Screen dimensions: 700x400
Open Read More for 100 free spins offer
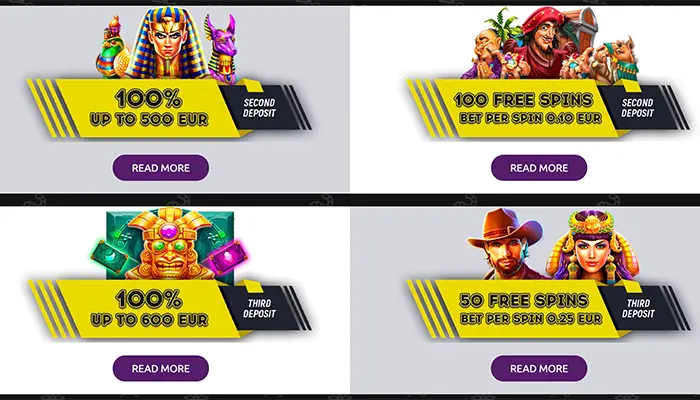pyautogui.click(x=539, y=168)
